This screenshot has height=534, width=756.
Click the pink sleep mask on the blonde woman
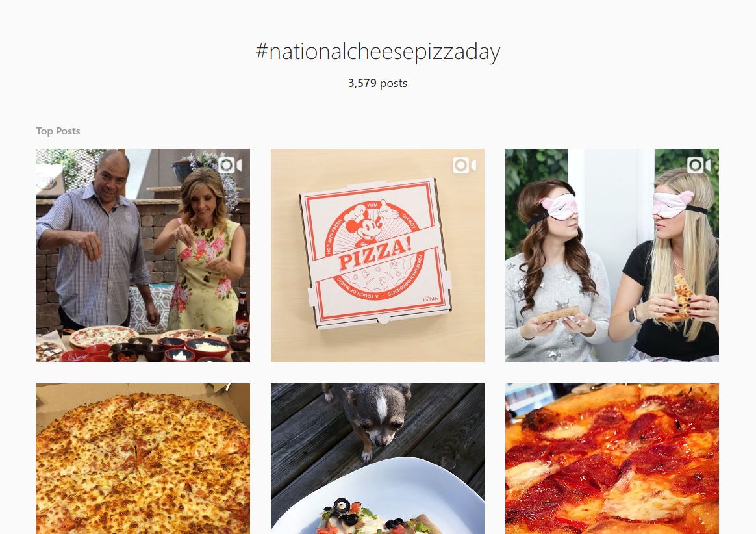click(669, 203)
